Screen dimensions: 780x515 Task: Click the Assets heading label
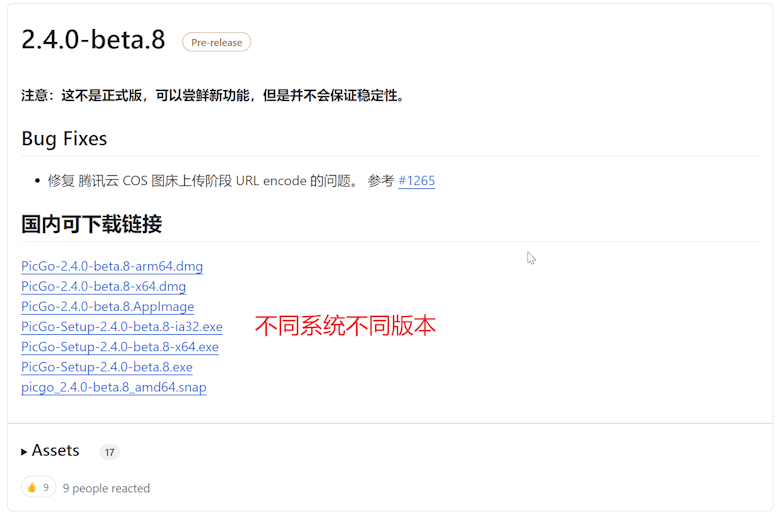pos(55,451)
